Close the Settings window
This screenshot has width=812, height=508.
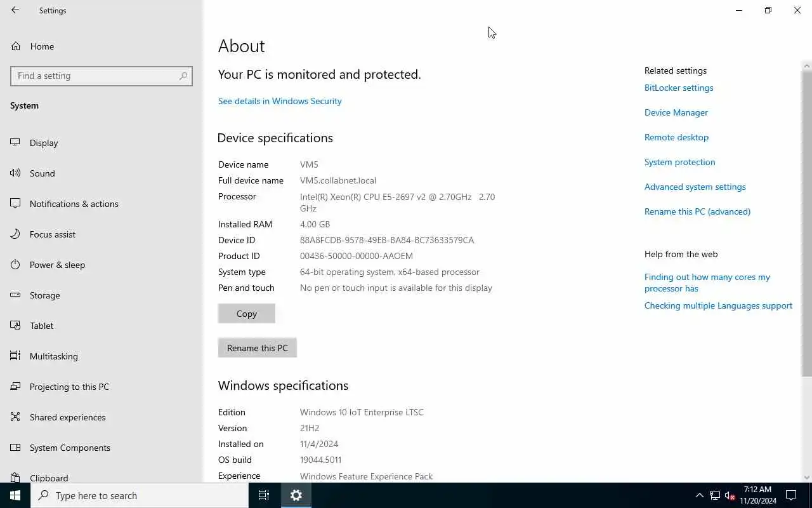pos(797,10)
